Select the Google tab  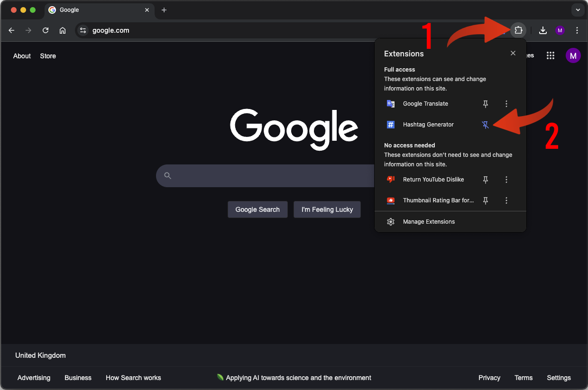99,10
